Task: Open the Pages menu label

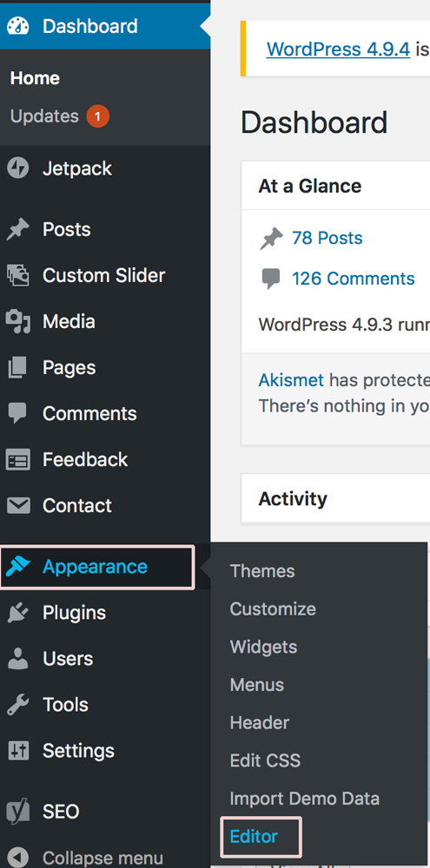Action: click(69, 367)
